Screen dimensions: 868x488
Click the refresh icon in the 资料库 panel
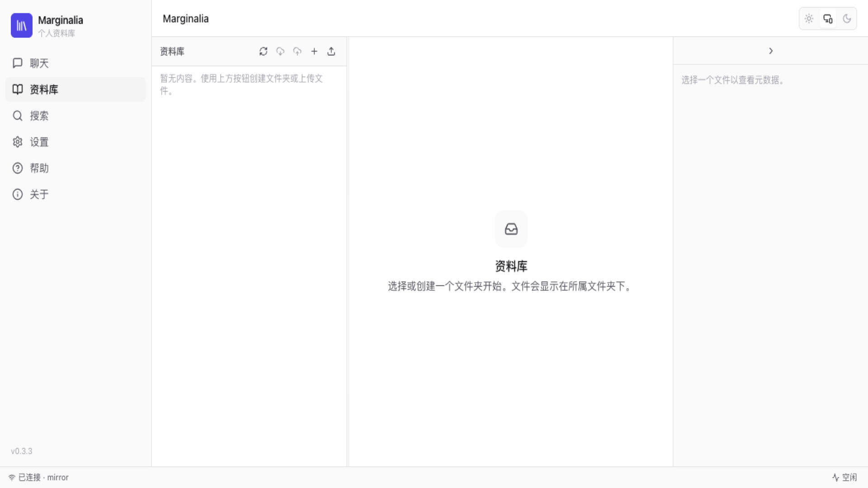264,52
